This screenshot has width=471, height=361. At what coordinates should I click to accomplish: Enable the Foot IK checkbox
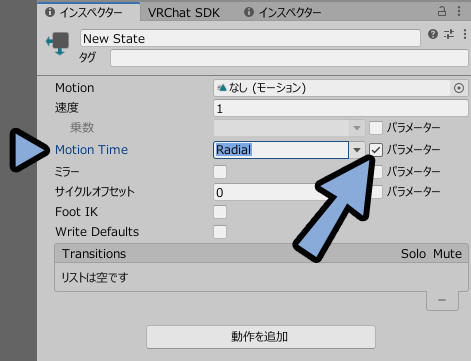[220, 212]
